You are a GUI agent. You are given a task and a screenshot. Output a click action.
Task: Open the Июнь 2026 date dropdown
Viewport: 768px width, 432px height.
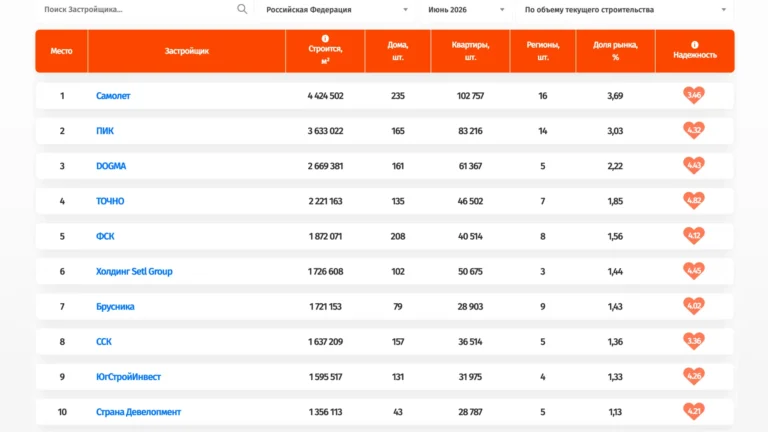(x=466, y=10)
